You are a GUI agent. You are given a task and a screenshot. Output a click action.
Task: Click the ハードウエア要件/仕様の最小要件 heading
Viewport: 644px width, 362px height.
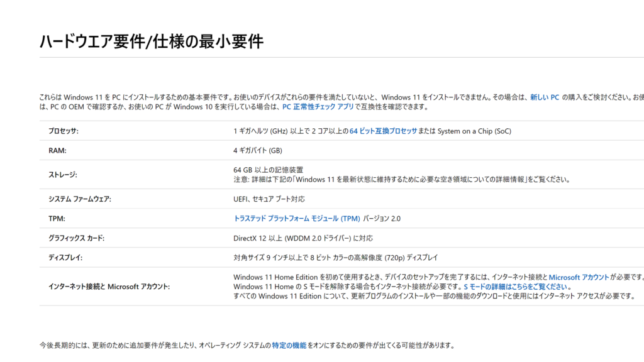(152, 41)
